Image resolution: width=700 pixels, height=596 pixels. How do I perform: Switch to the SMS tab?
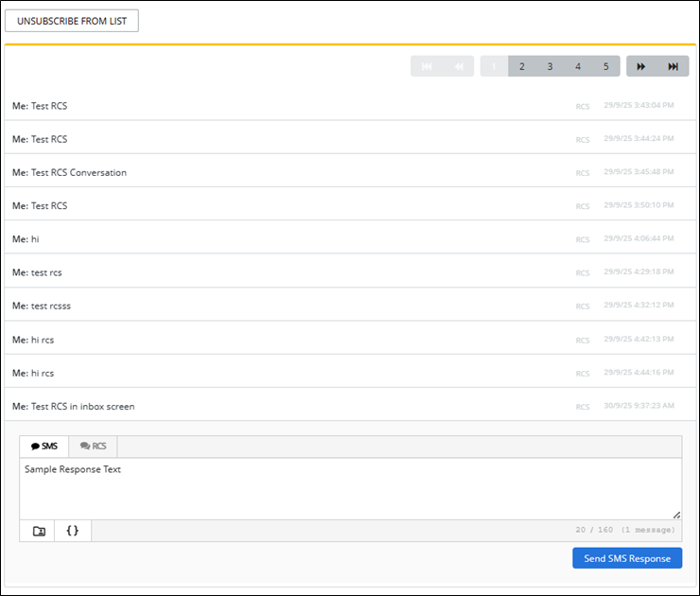pos(44,446)
